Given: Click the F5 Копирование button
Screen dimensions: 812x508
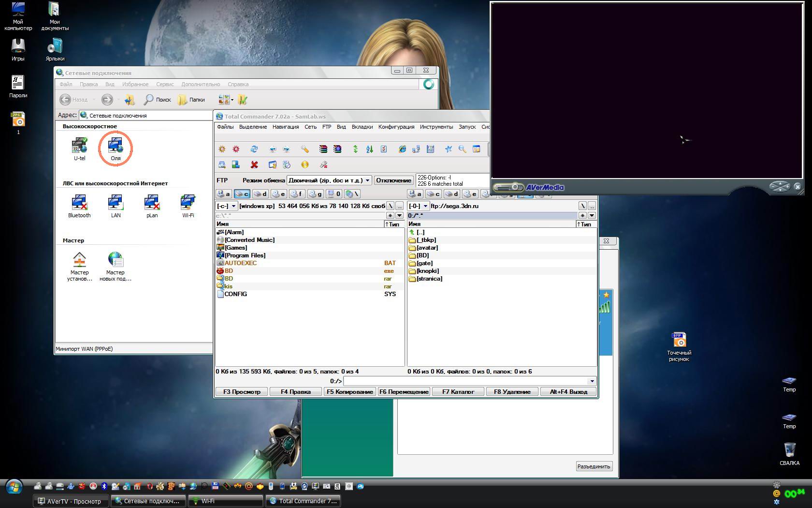Looking at the screenshot, I should pos(350,392).
